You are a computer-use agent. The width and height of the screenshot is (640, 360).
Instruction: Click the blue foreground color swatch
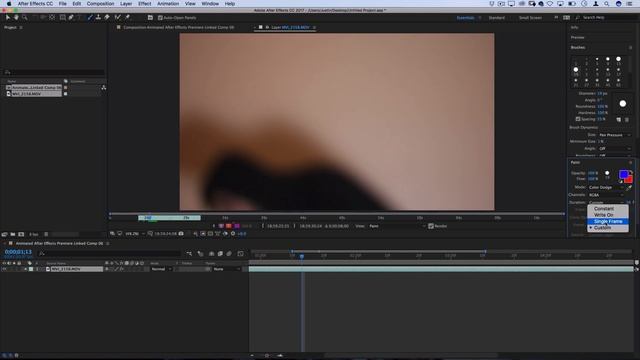623,175
